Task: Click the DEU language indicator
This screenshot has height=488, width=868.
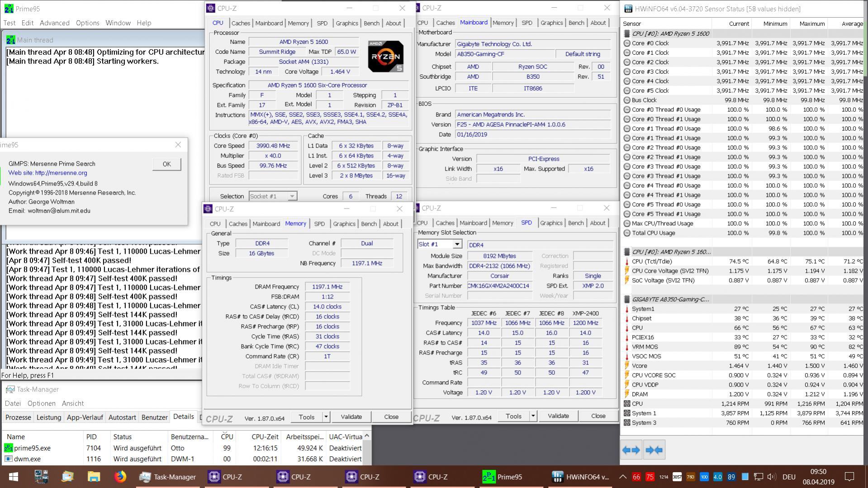Action: tap(789, 477)
